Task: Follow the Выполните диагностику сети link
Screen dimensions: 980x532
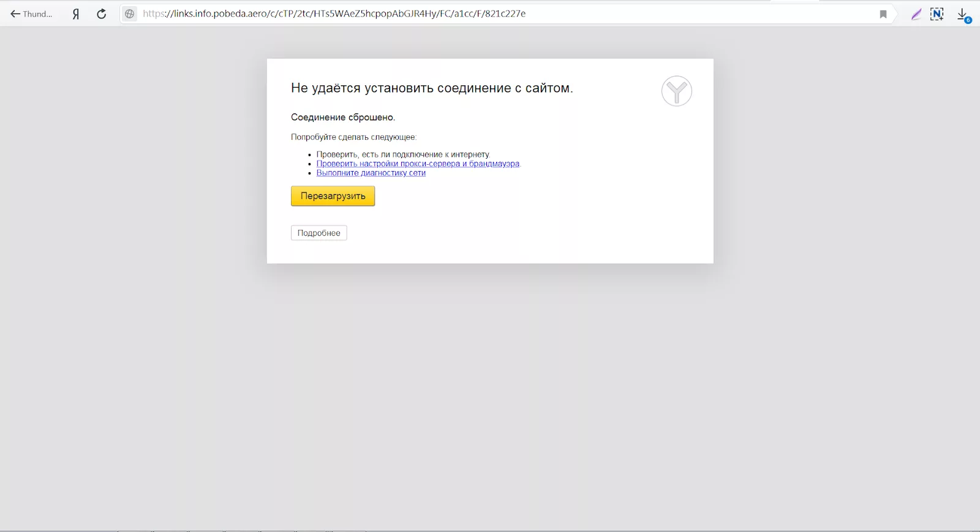Action: [371, 173]
